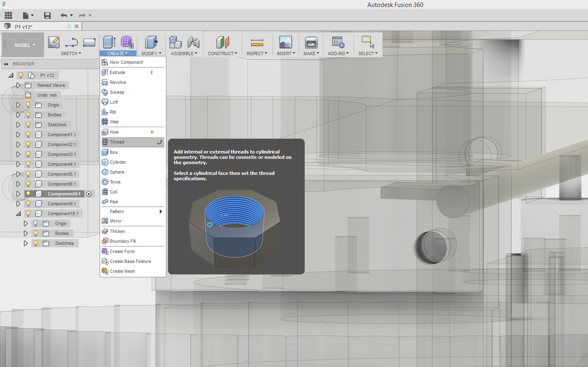Viewport: 588px width, 367px height.
Task: Open the MODIFY dropdown menu
Action: (x=151, y=53)
